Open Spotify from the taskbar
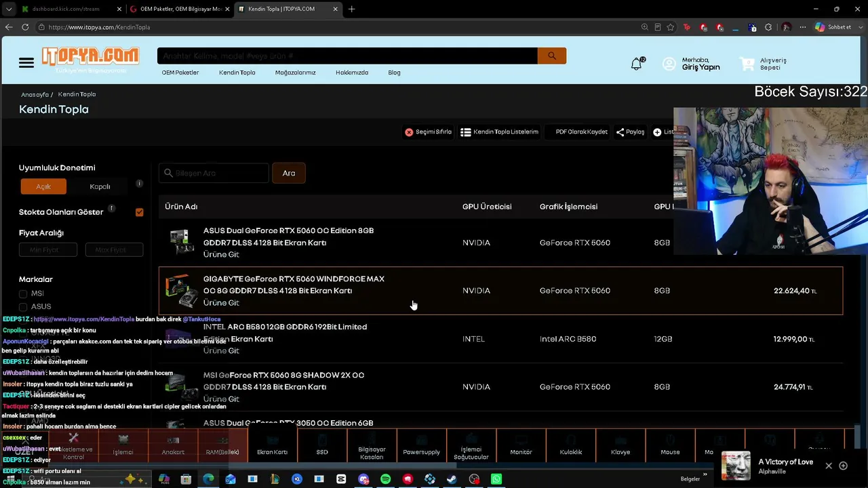Viewport: 868px width, 488px height. [x=385, y=479]
